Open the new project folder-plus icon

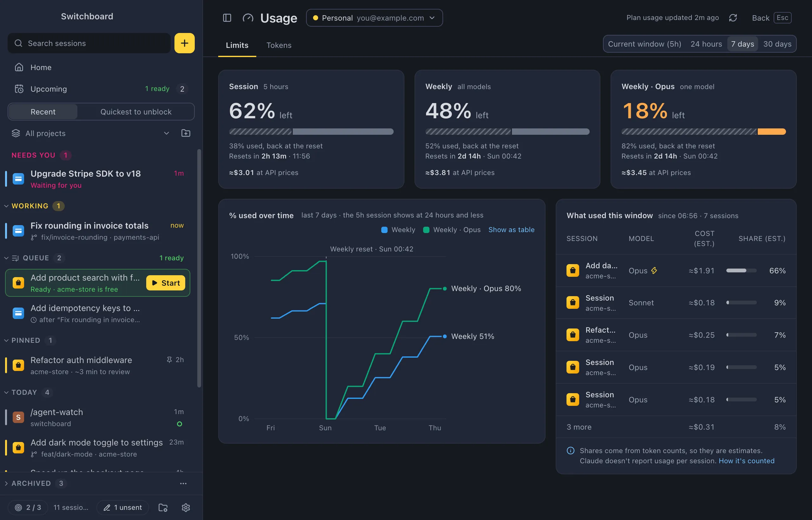(186, 133)
